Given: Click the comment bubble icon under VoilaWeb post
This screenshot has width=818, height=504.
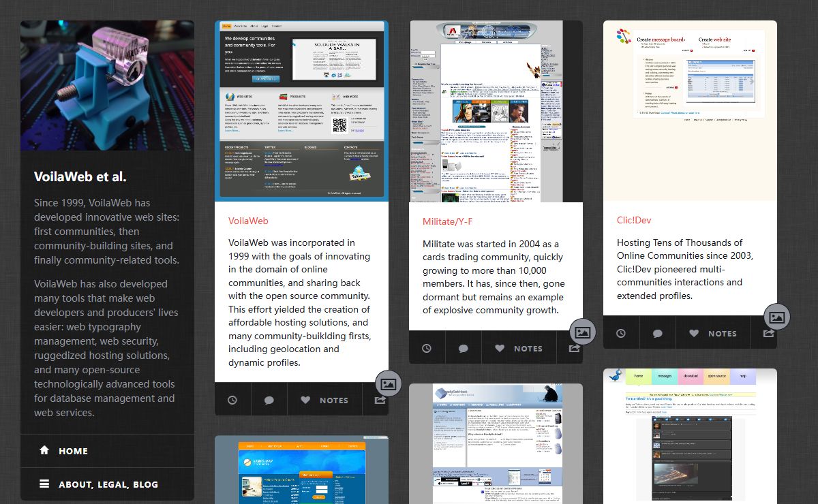Looking at the screenshot, I should tap(269, 400).
